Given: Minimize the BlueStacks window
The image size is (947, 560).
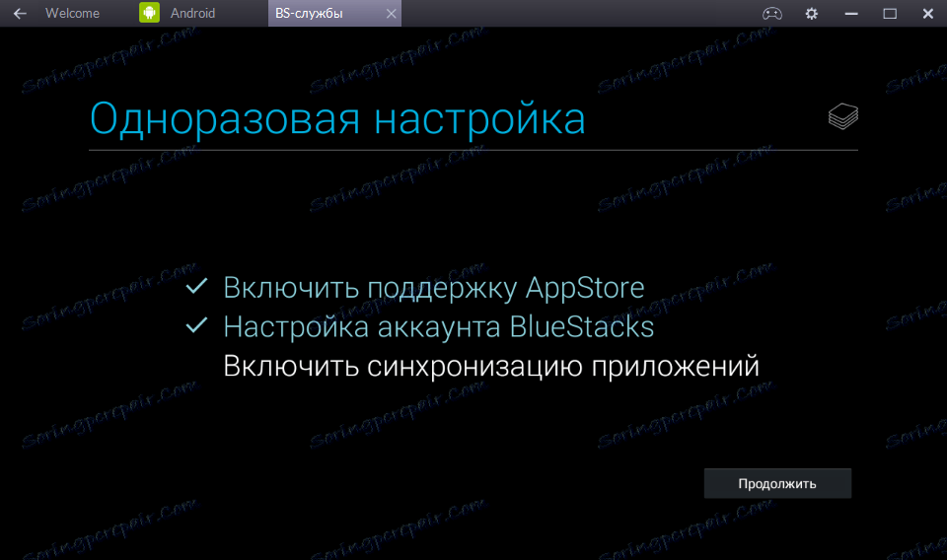Looking at the screenshot, I should (x=851, y=13).
